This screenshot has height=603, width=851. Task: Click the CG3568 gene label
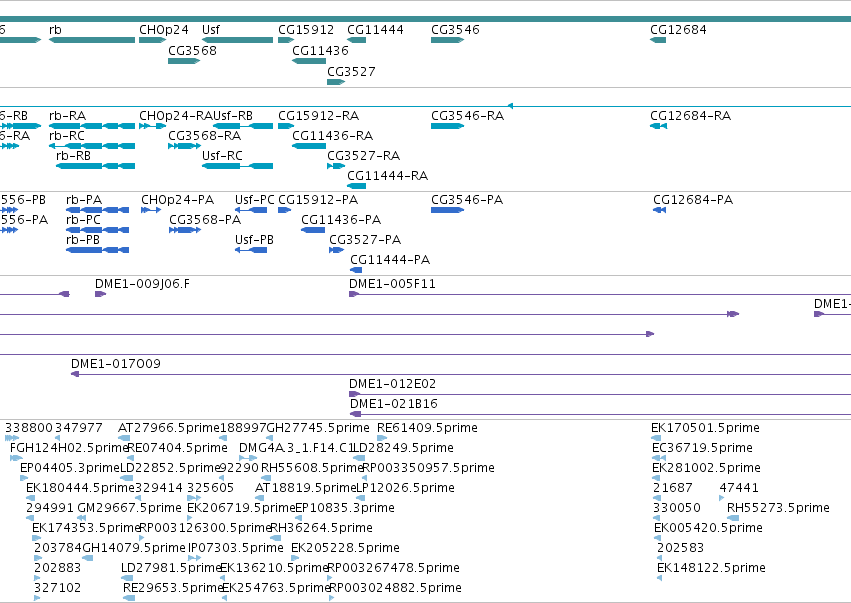192,50
